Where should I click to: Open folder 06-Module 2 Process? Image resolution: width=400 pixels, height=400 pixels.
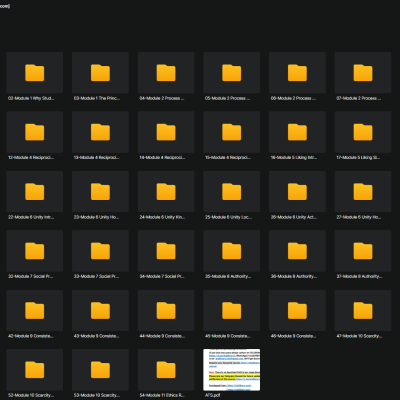pyautogui.click(x=297, y=73)
